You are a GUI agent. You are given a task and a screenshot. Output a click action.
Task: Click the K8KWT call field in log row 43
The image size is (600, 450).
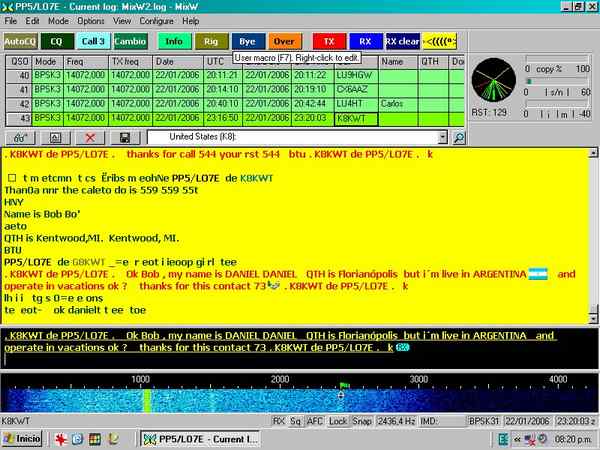[x=356, y=119]
